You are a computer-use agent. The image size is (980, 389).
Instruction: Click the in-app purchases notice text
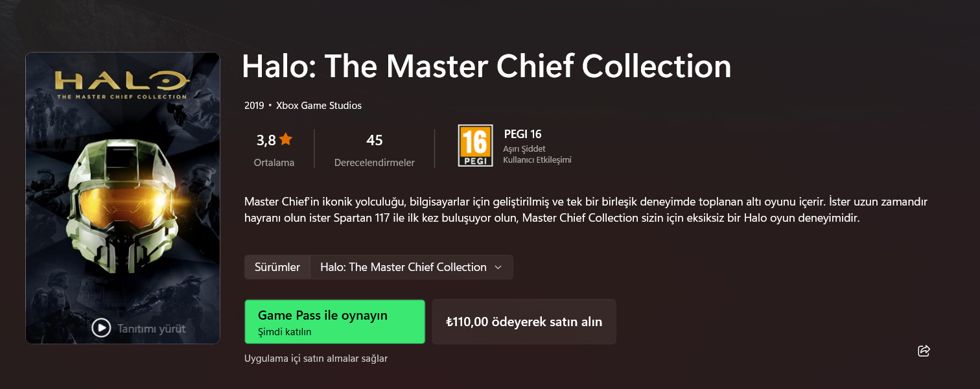pos(316,359)
